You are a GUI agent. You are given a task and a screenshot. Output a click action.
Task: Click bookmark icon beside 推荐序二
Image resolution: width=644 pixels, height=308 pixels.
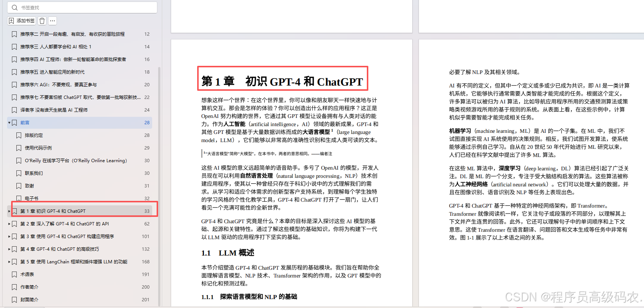coord(14,34)
